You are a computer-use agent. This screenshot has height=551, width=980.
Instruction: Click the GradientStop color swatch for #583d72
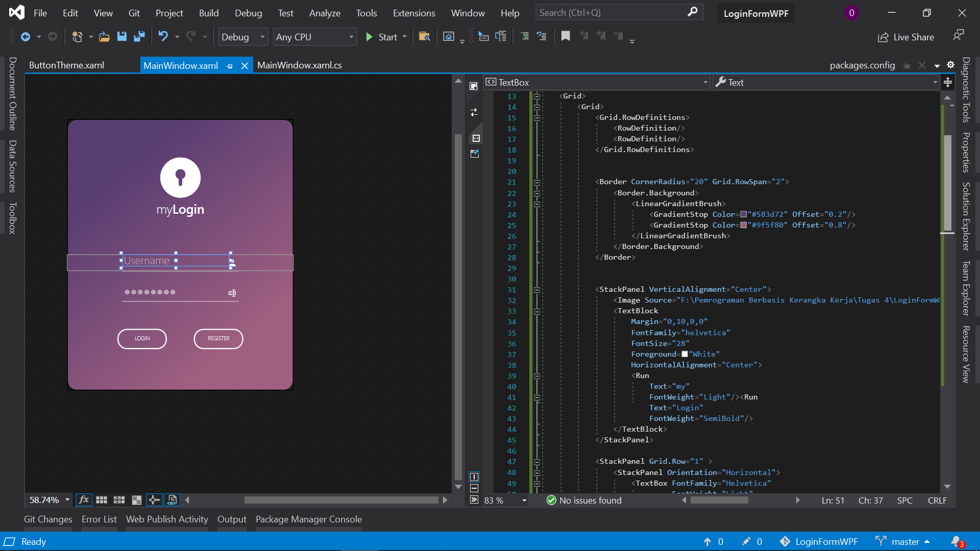pos(744,214)
